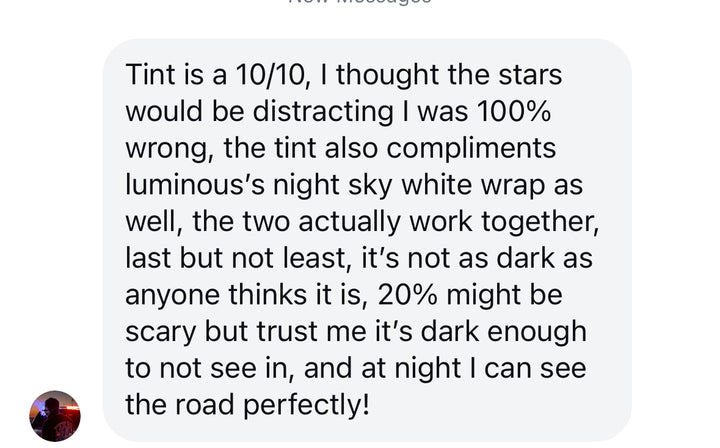Click the partially visible New Messages divider
The width and height of the screenshot is (720, 448).
[359, 3]
